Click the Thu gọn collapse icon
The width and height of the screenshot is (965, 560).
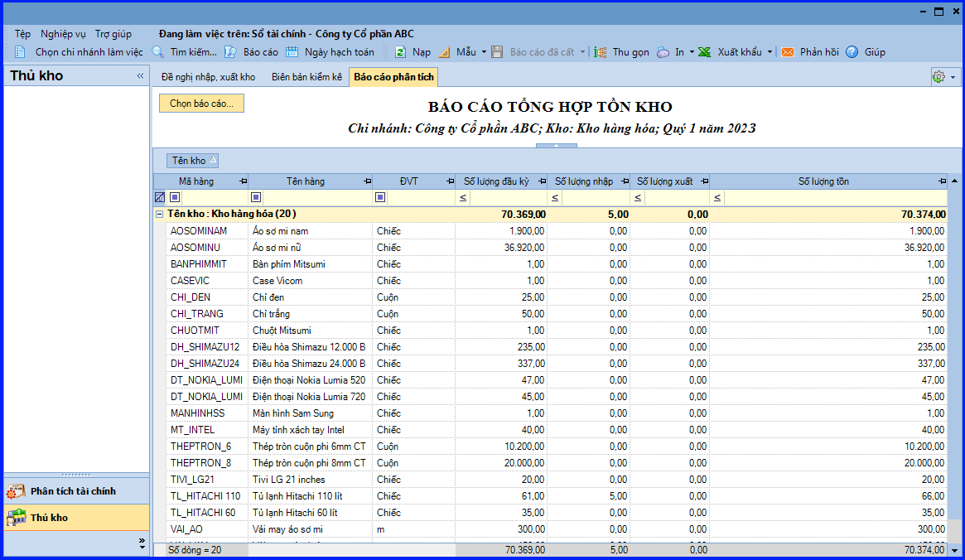(601, 52)
